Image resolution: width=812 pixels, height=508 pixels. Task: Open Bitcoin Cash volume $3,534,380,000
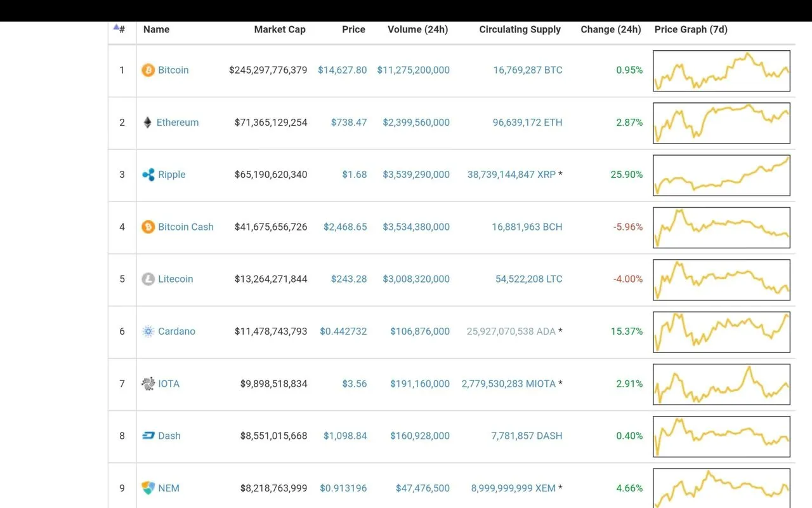point(416,227)
